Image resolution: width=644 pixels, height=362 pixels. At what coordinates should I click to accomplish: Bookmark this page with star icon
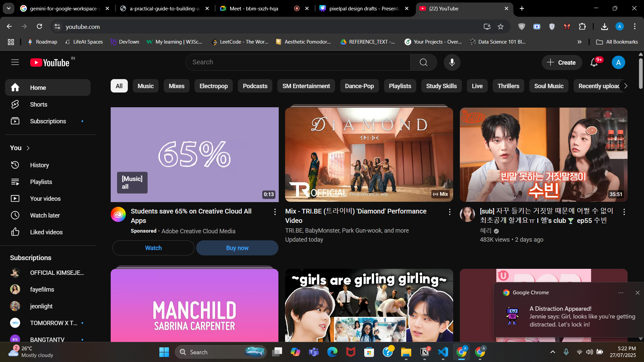tap(500, 26)
